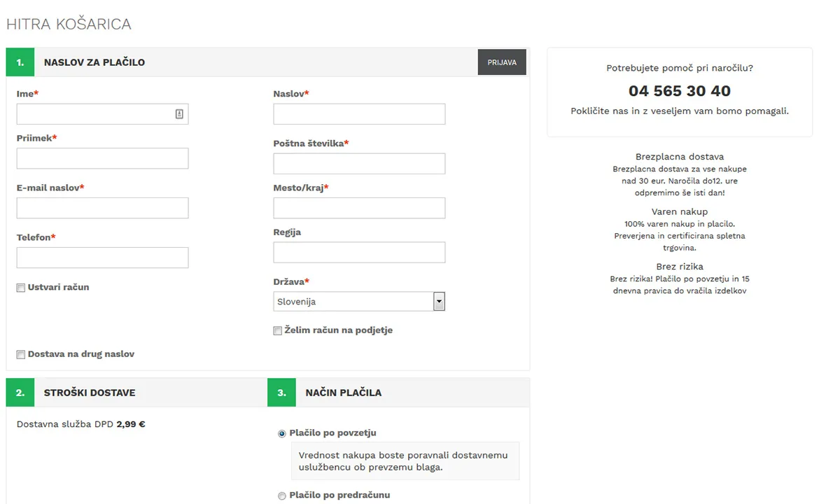The height and width of the screenshot is (504, 819).
Task: Click the Brezplacna dostava heading
Action: point(680,157)
